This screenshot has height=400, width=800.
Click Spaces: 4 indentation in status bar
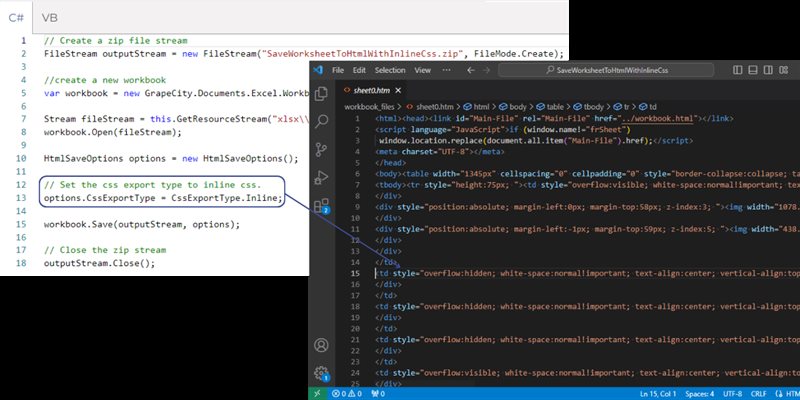pos(699,394)
